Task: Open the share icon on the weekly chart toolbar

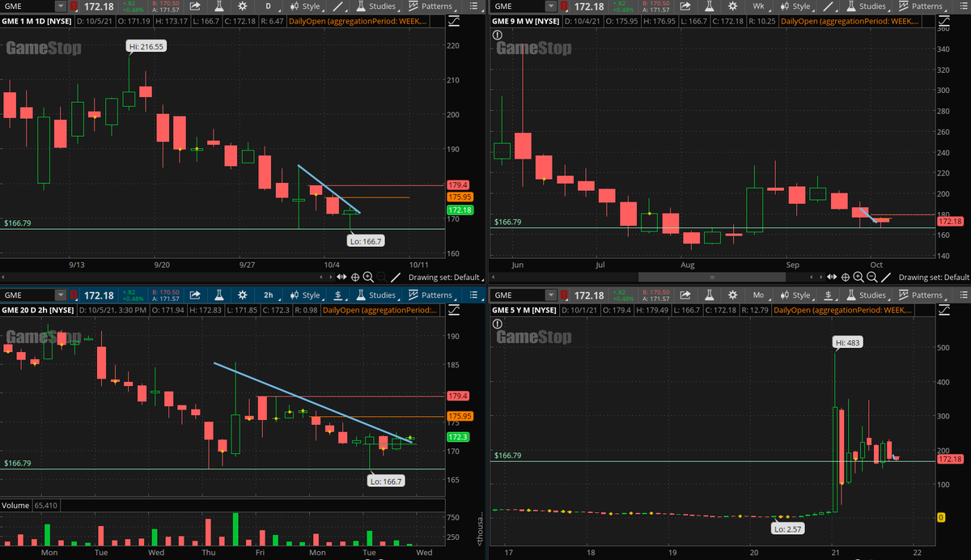Action: [685, 6]
